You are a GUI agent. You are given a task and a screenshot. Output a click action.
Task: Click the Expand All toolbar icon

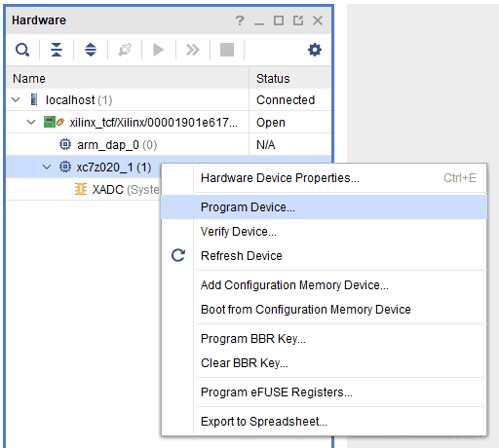(x=91, y=50)
